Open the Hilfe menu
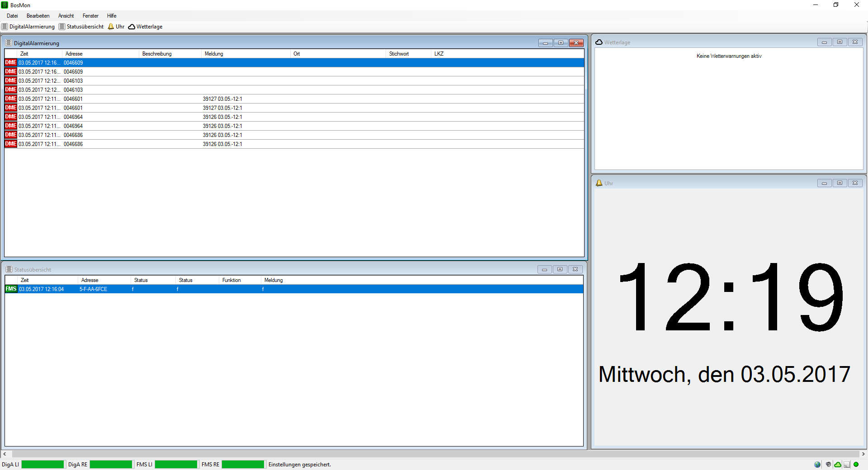This screenshot has width=868, height=470. 112,16
